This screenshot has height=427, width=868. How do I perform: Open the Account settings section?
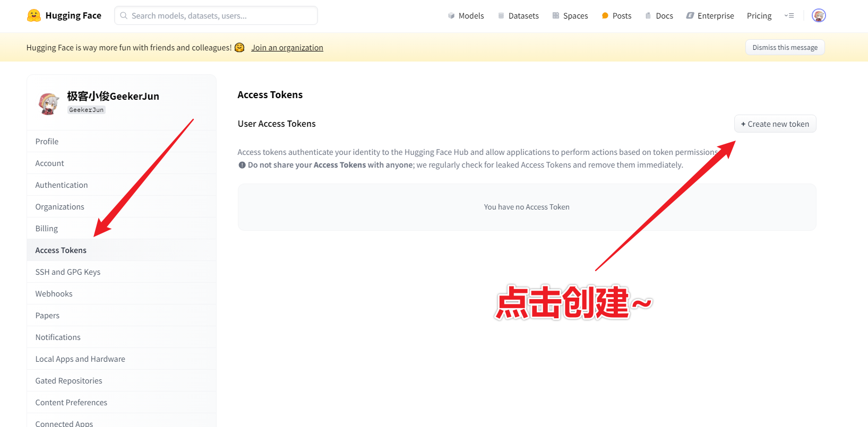tap(122, 163)
